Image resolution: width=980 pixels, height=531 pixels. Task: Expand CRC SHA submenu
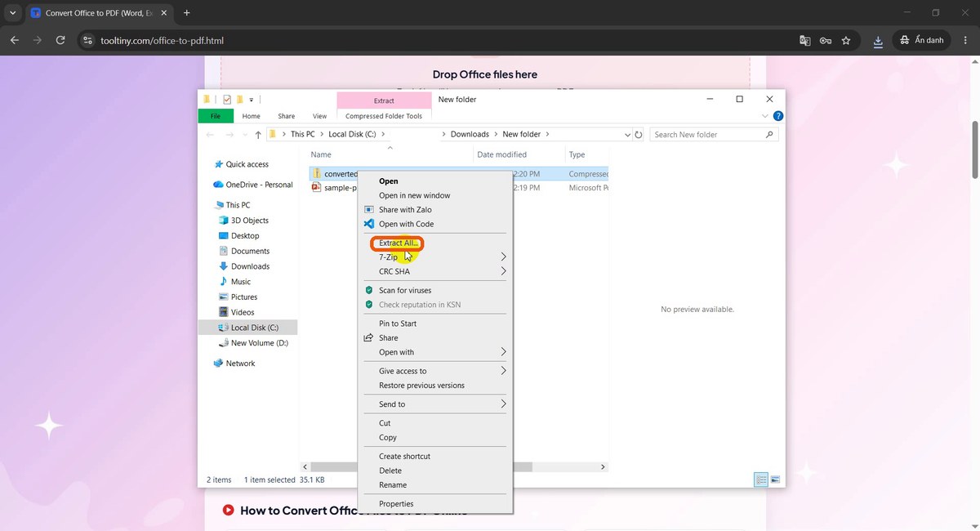click(x=504, y=271)
